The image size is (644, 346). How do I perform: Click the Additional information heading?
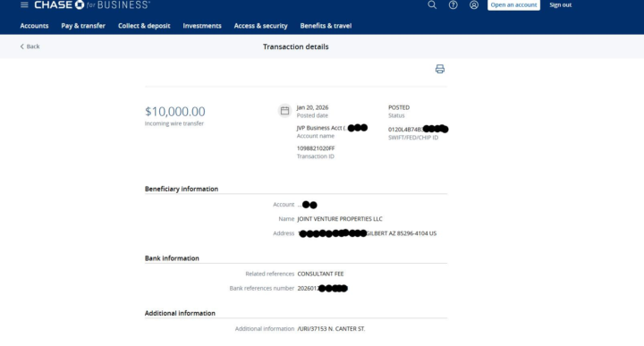coord(180,313)
